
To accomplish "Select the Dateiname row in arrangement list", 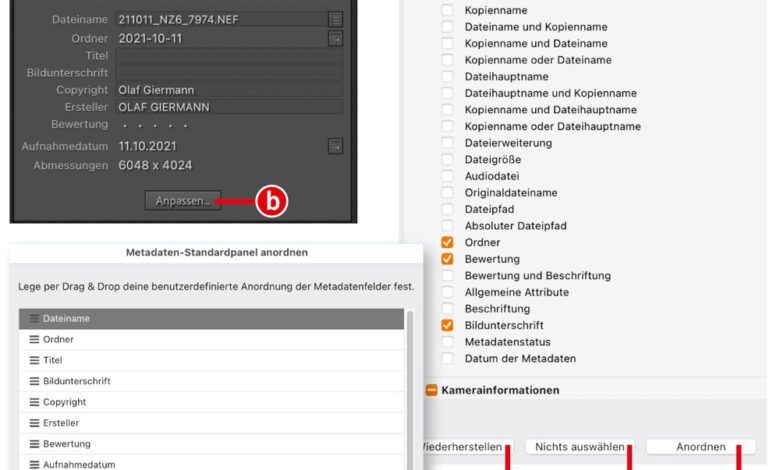I will coord(211,318).
